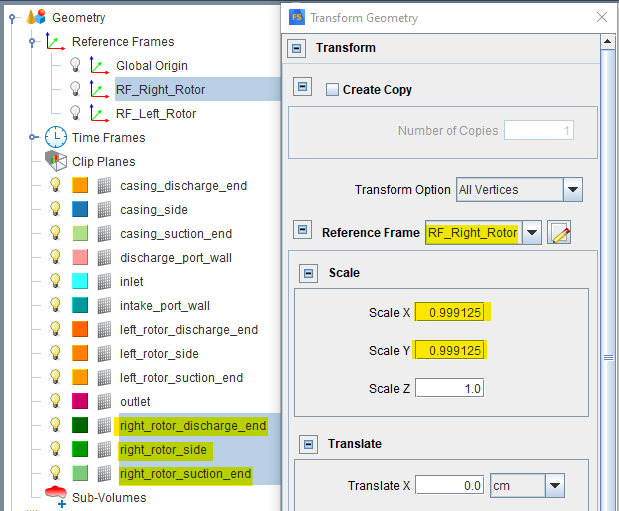Enable the Create Copy checkbox

332,89
